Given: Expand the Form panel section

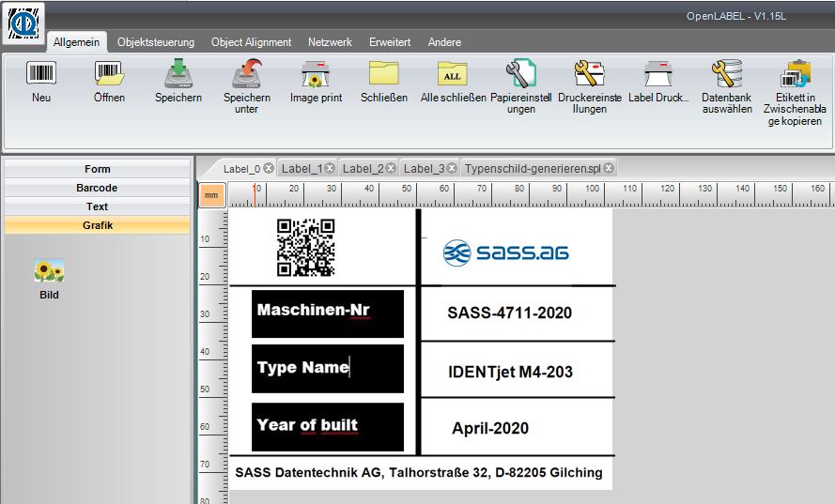Looking at the screenshot, I should point(97,169).
